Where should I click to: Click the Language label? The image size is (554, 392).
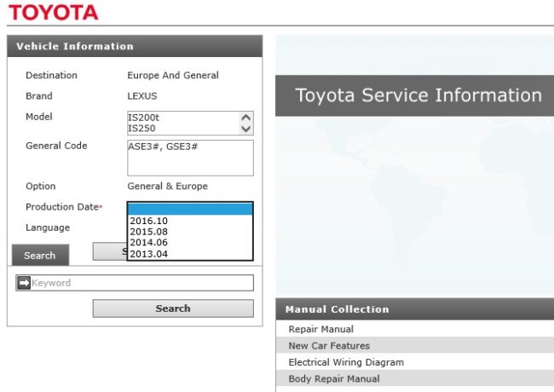tap(48, 228)
